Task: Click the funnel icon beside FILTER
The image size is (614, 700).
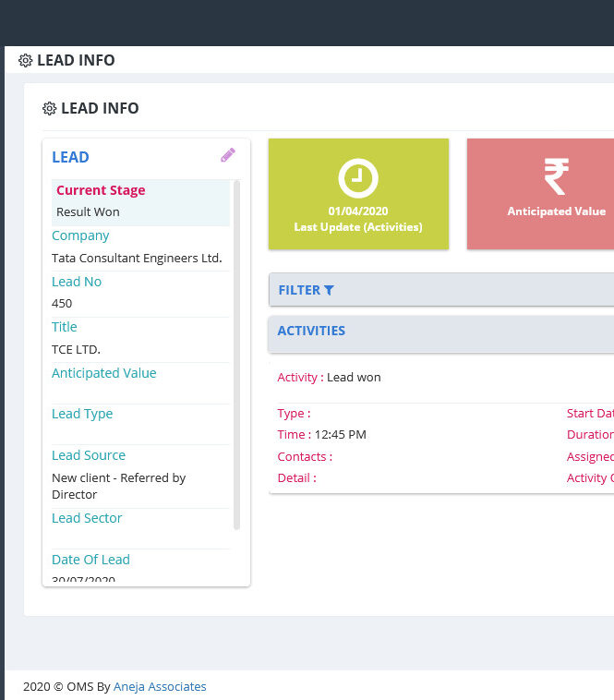Action: tap(330, 290)
